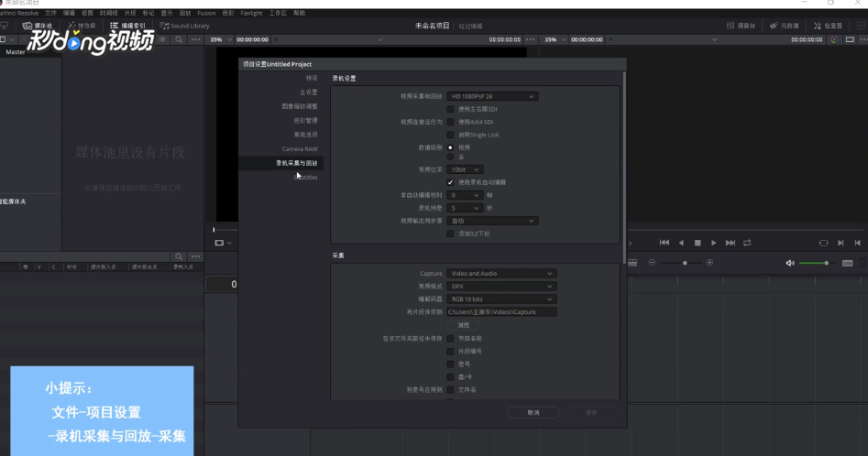Open the 10bit video bit depth dropdown
The width and height of the screenshot is (868, 456).
point(465,169)
